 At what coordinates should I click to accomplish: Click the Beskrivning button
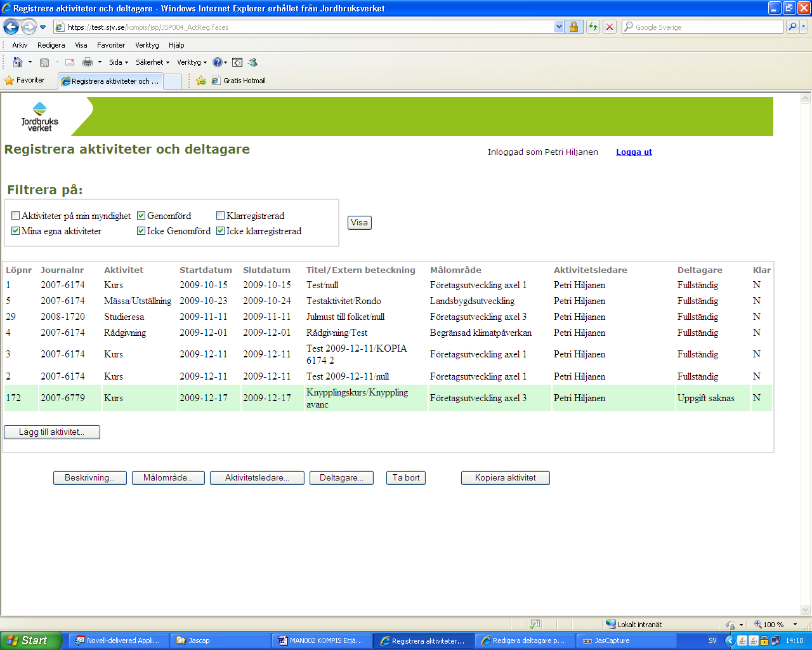point(90,478)
